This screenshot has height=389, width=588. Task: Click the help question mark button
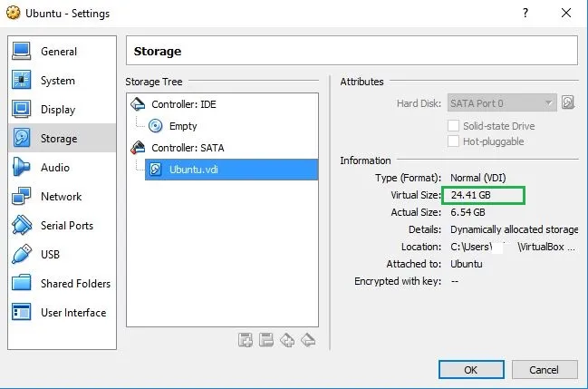(525, 13)
